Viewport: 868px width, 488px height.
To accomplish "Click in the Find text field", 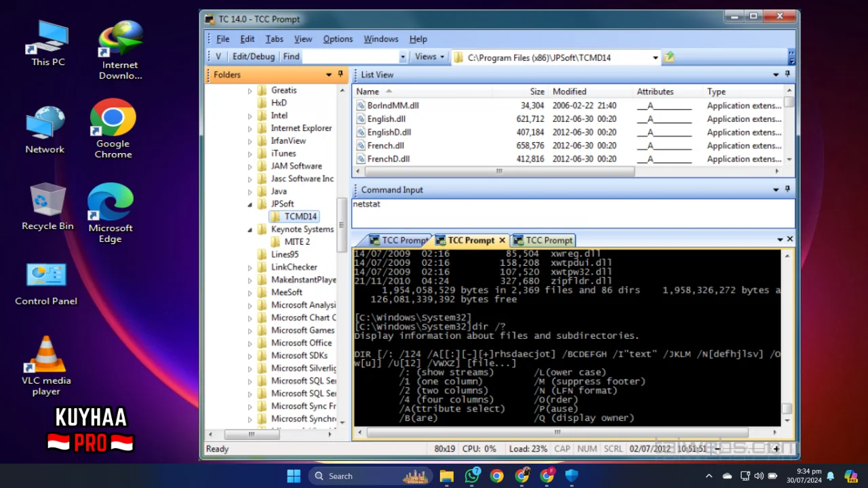I will (x=351, y=57).
